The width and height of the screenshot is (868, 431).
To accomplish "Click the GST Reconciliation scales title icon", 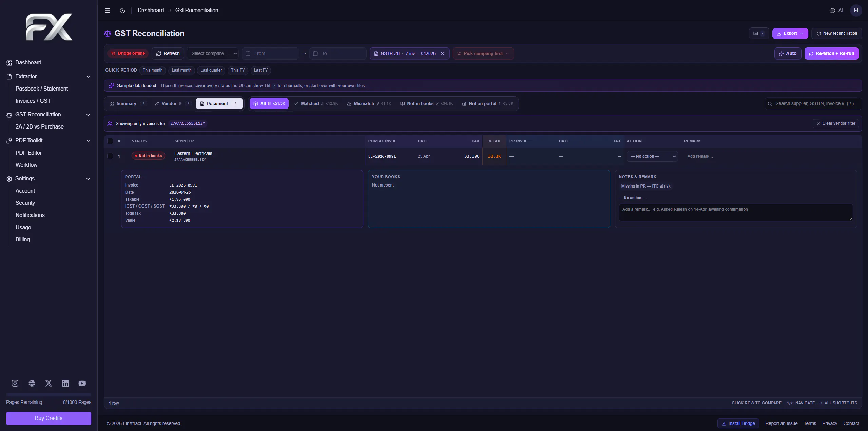I will 108,33.
